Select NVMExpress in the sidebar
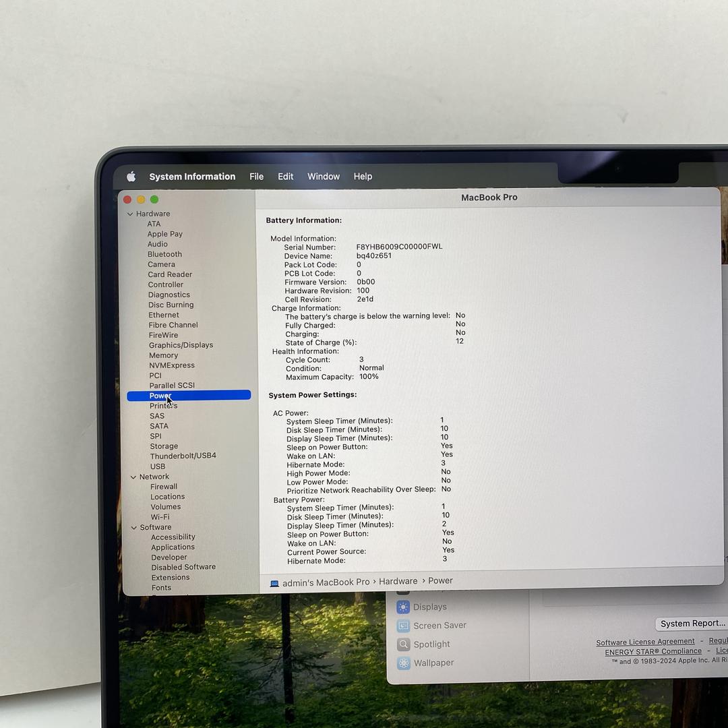 click(172, 365)
